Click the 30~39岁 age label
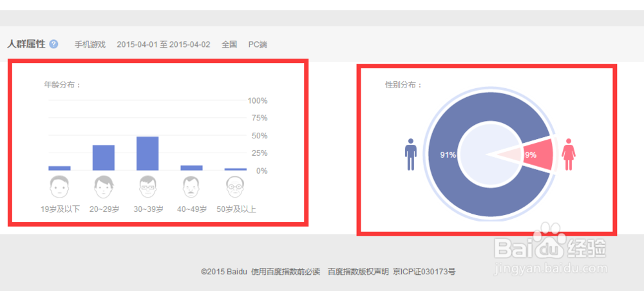 [x=148, y=209]
